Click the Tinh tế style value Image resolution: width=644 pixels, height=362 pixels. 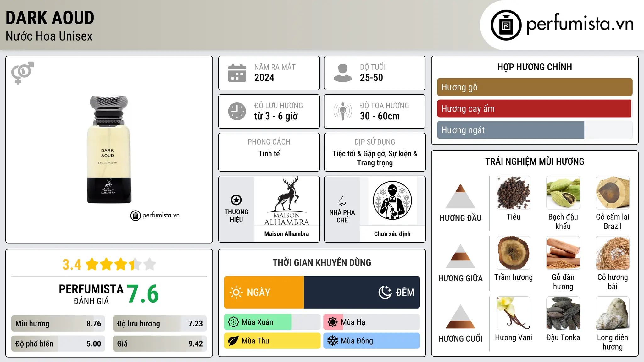pos(269,154)
